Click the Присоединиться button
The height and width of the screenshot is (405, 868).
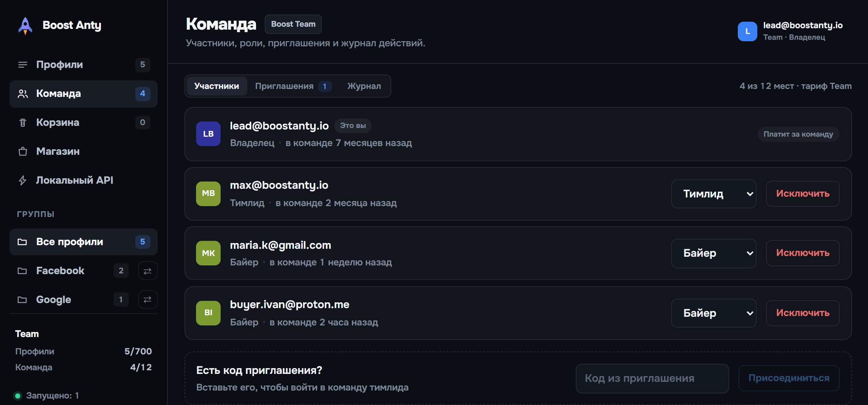click(x=789, y=378)
